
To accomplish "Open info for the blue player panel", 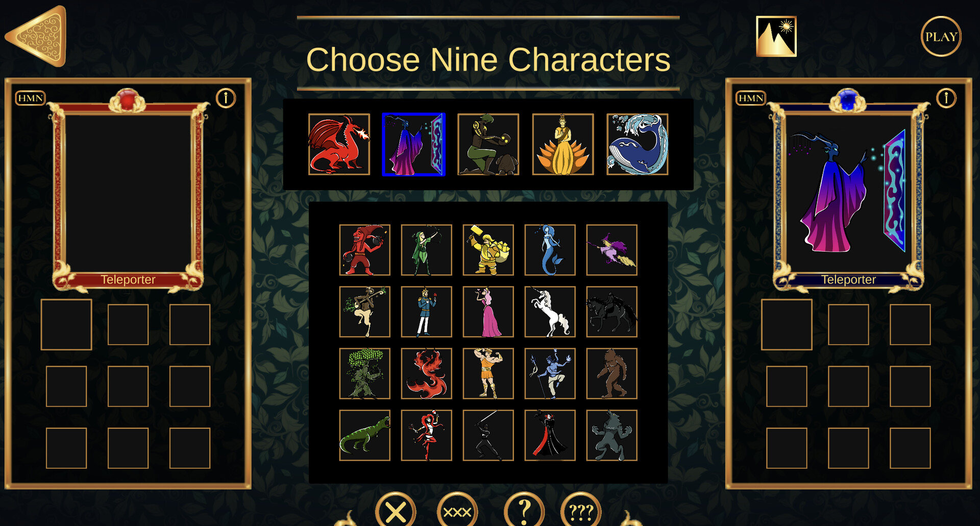I will point(946,98).
